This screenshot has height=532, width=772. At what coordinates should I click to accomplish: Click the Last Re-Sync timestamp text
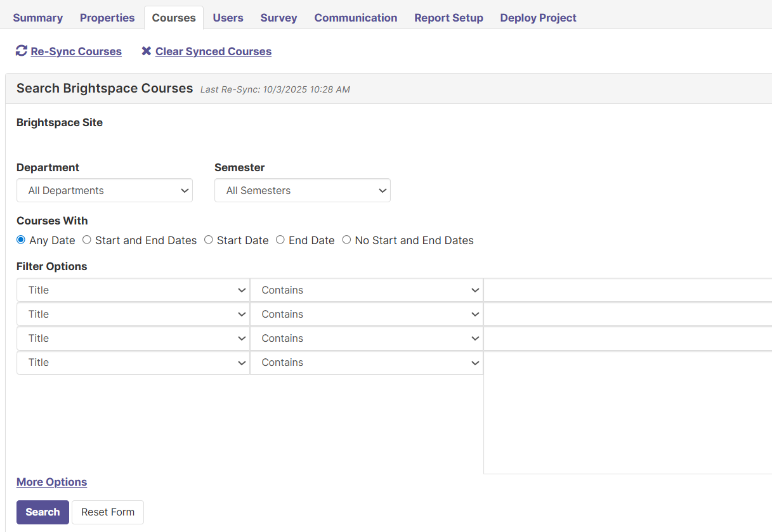click(275, 89)
